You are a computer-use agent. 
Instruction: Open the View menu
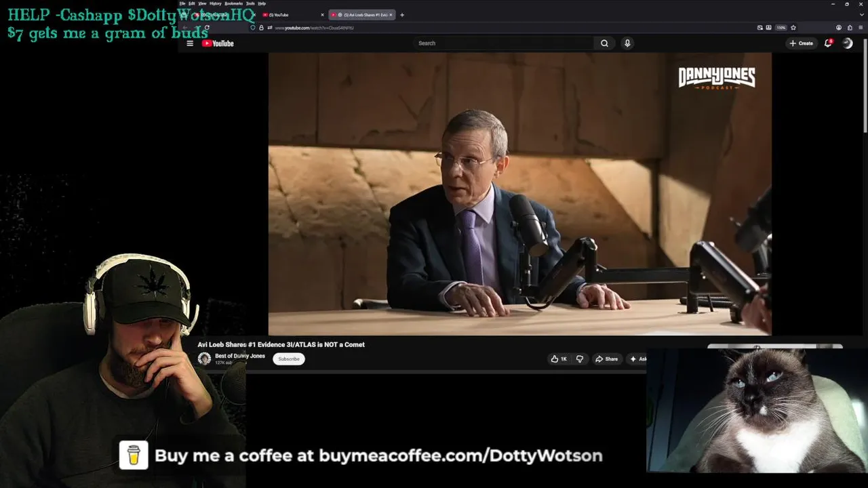click(202, 3)
